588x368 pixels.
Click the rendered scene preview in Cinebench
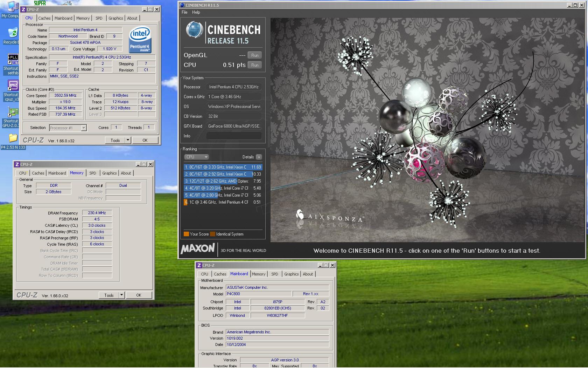[x=427, y=130]
